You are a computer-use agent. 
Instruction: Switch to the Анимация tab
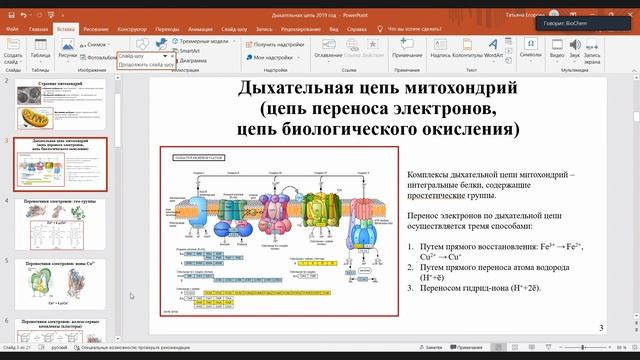[x=200, y=29]
